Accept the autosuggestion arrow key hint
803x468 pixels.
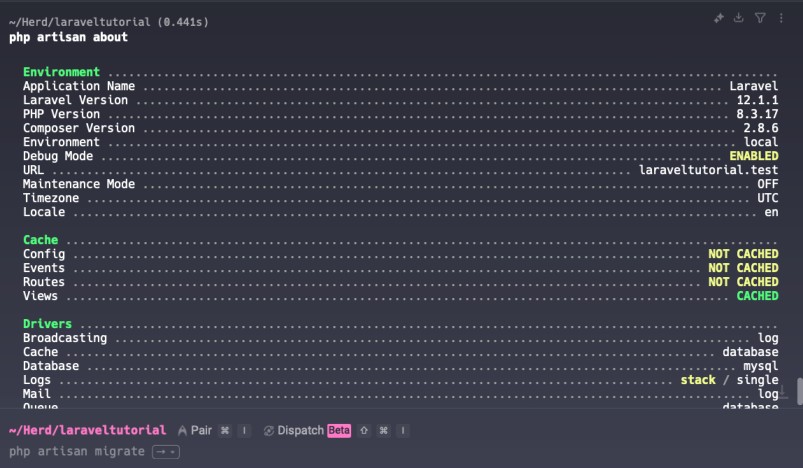pyautogui.click(x=166, y=452)
